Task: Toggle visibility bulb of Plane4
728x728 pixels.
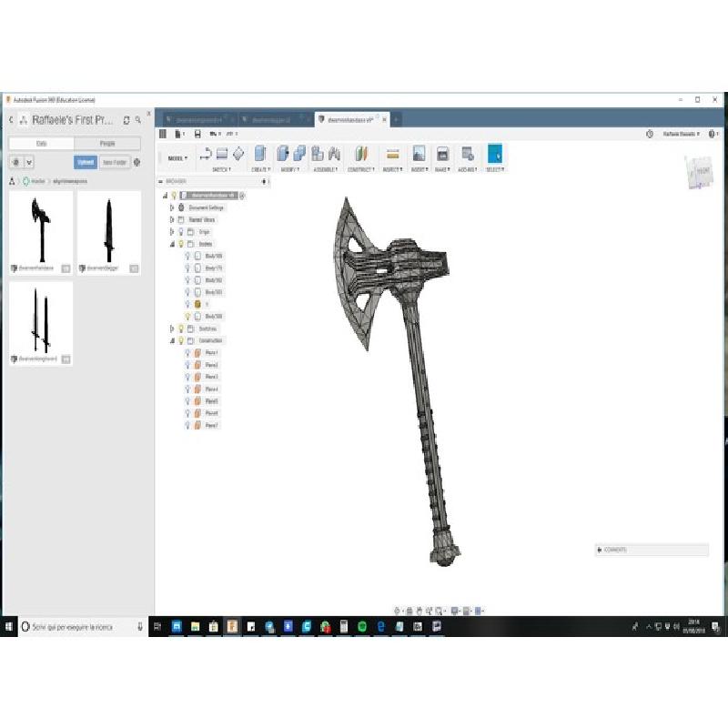Action: 188,389
